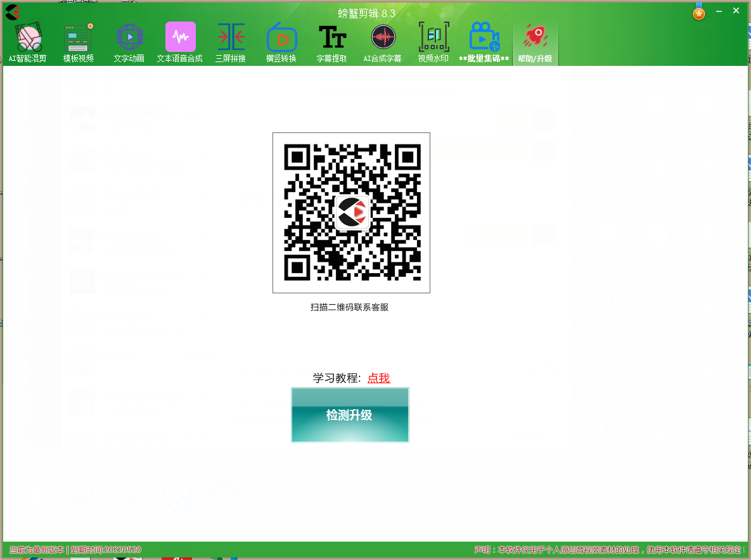751x560 pixels.
Task: Click the app logo in title bar
Action: tap(13, 12)
